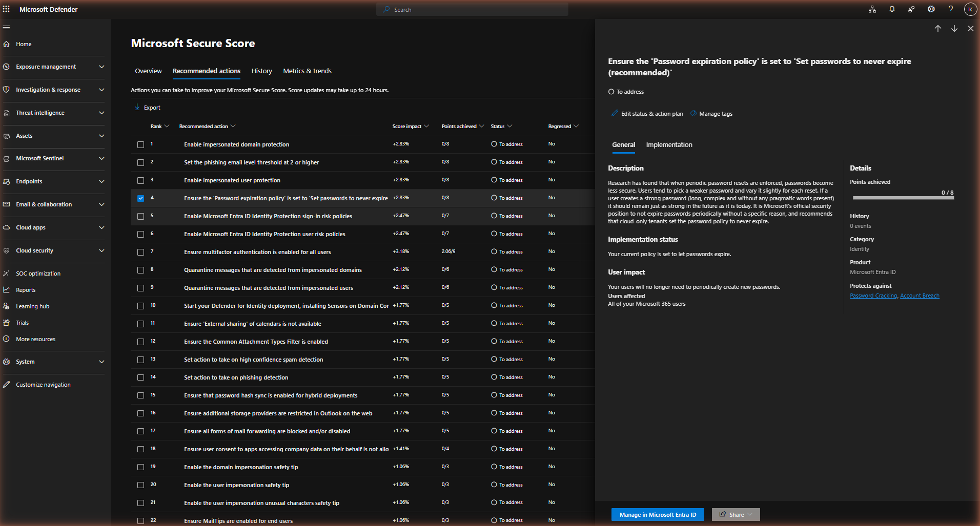The image size is (980, 526).
Task: Expand the Exposure management chevron
Action: tap(101, 67)
